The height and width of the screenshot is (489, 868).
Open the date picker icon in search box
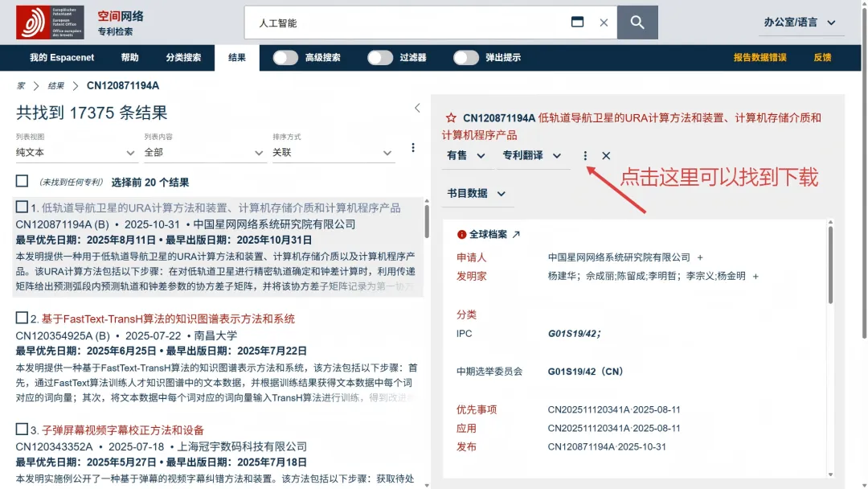(577, 23)
